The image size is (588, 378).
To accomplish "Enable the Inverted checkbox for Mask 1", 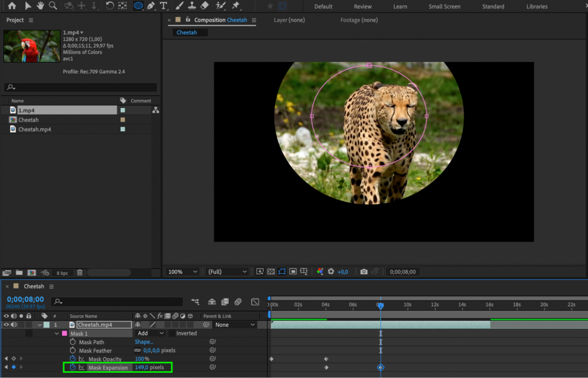I will click(x=173, y=333).
